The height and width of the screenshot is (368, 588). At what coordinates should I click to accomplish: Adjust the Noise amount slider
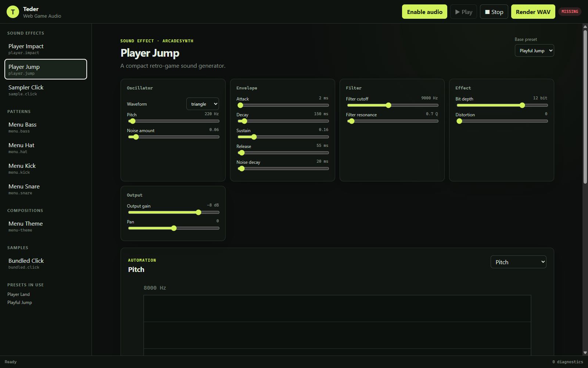(173, 137)
